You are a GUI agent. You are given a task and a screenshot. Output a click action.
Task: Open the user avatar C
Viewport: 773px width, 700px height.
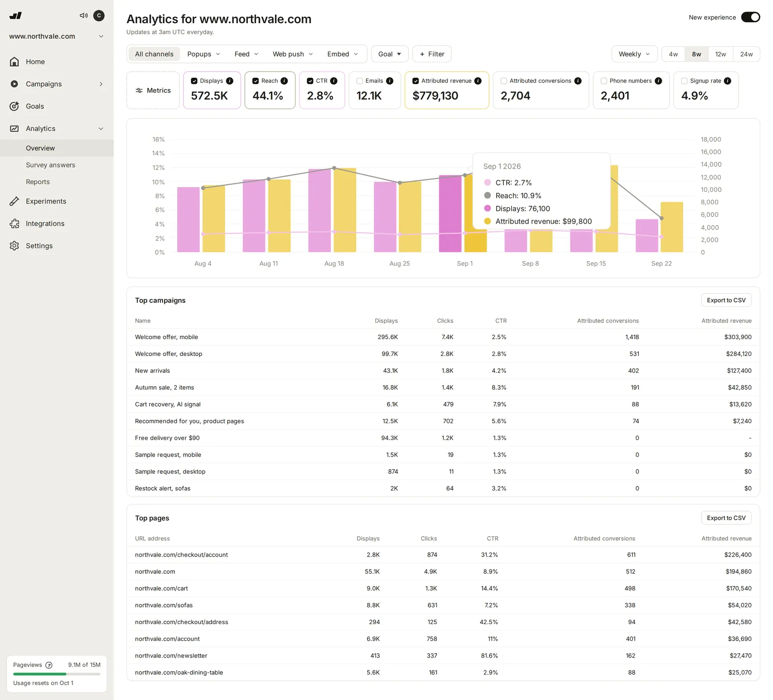[99, 15]
